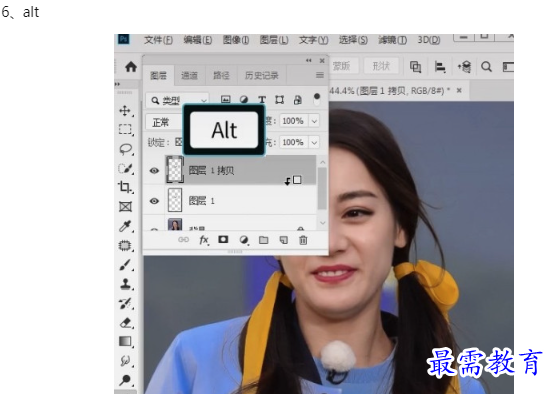Viewport: 551px width, 394px height.
Task: Open the path alignment icon in options bar
Action: 440,67
